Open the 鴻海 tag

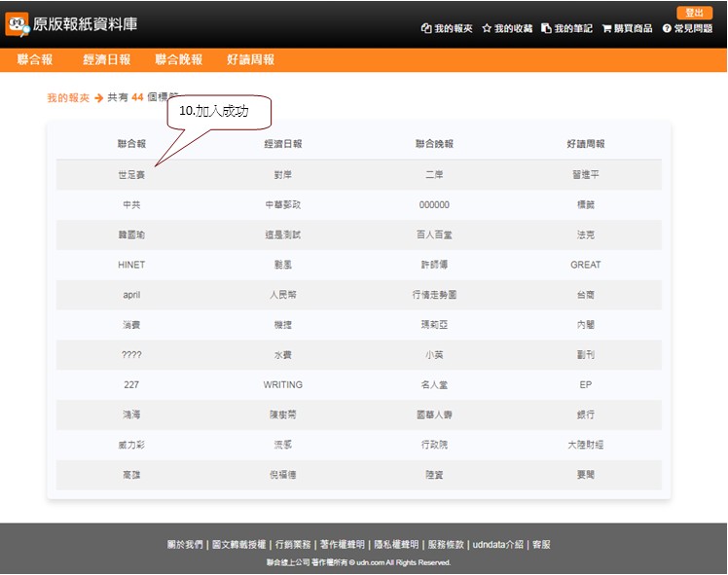click(131, 414)
